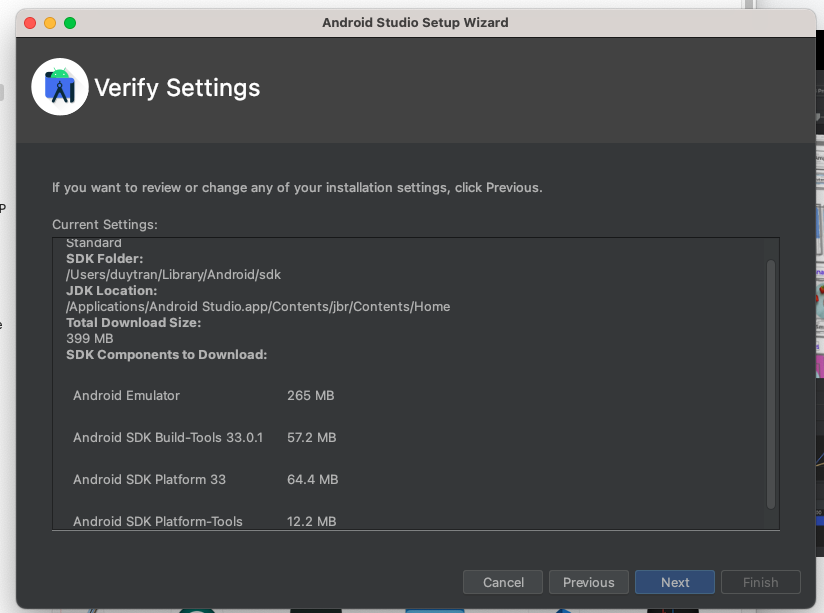
Task: Select the Android SDK Platform 33 entry
Action: pyautogui.click(x=149, y=480)
